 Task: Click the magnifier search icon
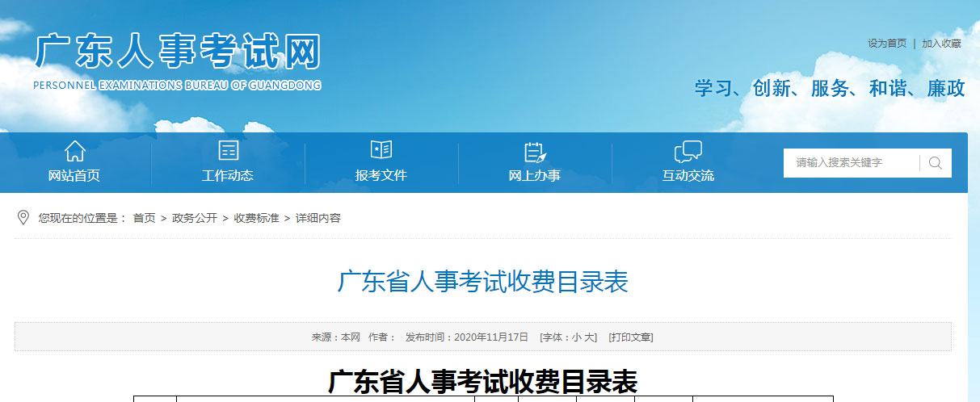[x=936, y=163]
